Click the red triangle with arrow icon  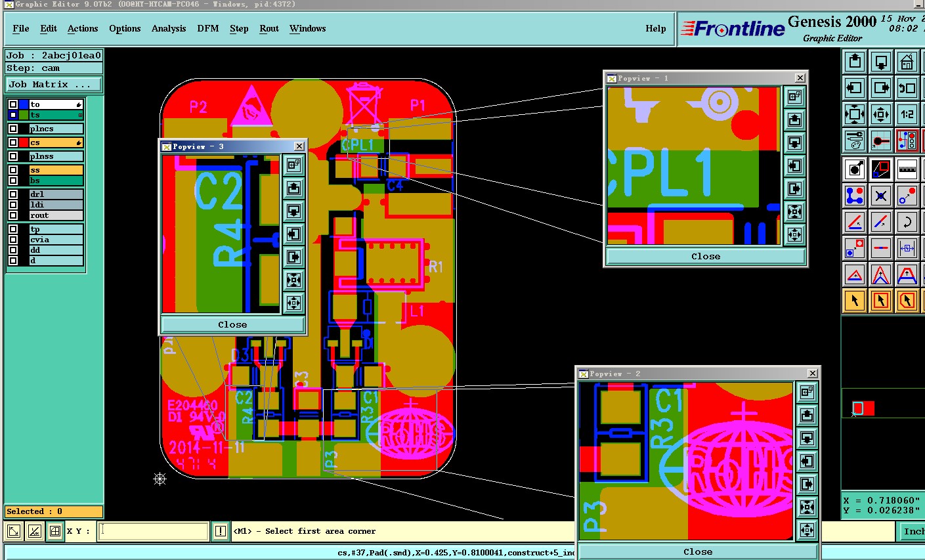pyautogui.click(x=855, y=274)
